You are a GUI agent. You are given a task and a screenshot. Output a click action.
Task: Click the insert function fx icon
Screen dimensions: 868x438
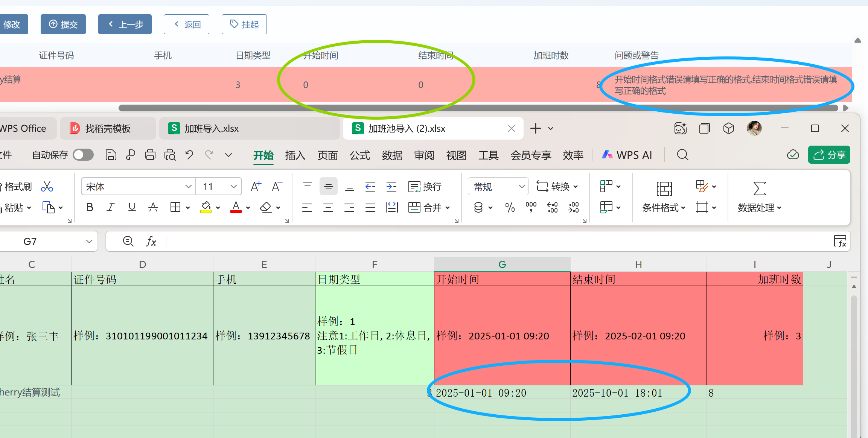tap(151, 241)
